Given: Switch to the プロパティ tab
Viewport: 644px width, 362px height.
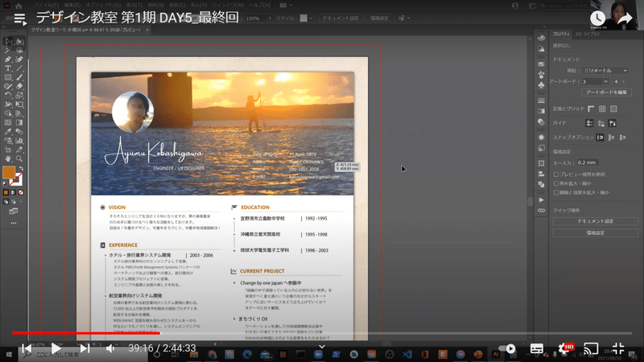Looking at the screenshot, I should pyautogui.click(x=561, y=34).
